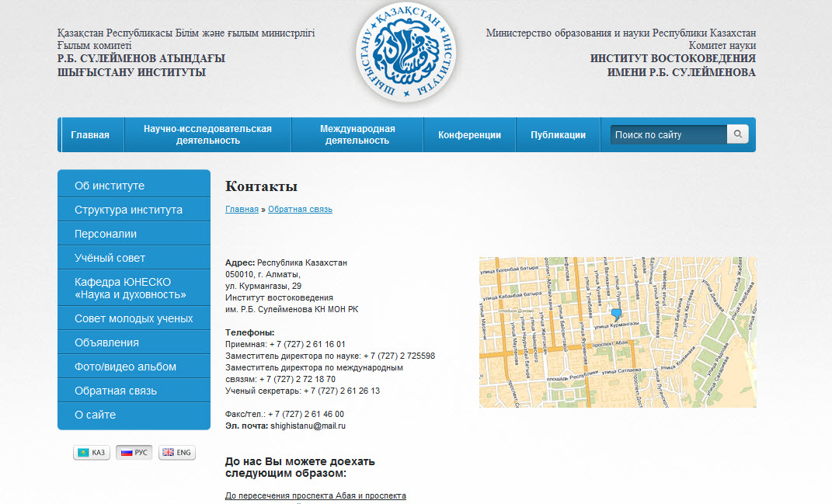The height and width of the screenshot is (504, 832).
Task: Select Структура института sidebar item
Action: coord(128,210)
